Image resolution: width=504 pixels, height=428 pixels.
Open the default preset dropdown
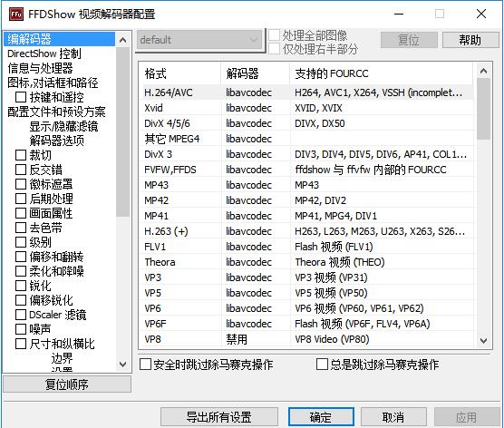[199, 40]
